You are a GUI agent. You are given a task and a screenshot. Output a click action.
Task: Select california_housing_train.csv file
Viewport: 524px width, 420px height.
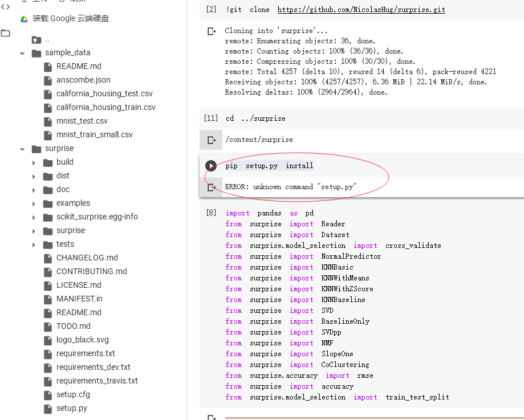[105, 107]
